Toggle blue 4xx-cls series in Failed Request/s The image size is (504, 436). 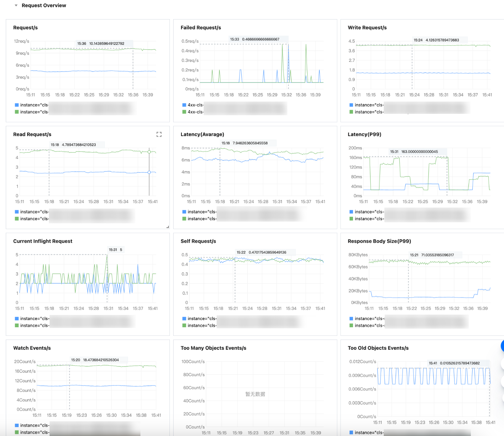(195, 105)
